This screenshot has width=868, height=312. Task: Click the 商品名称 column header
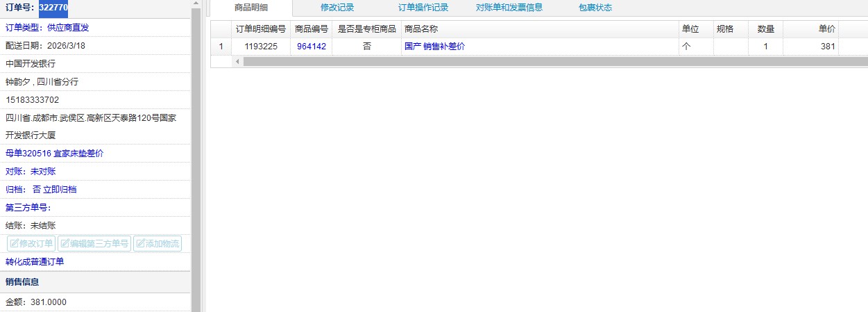(x=420, y=29)
